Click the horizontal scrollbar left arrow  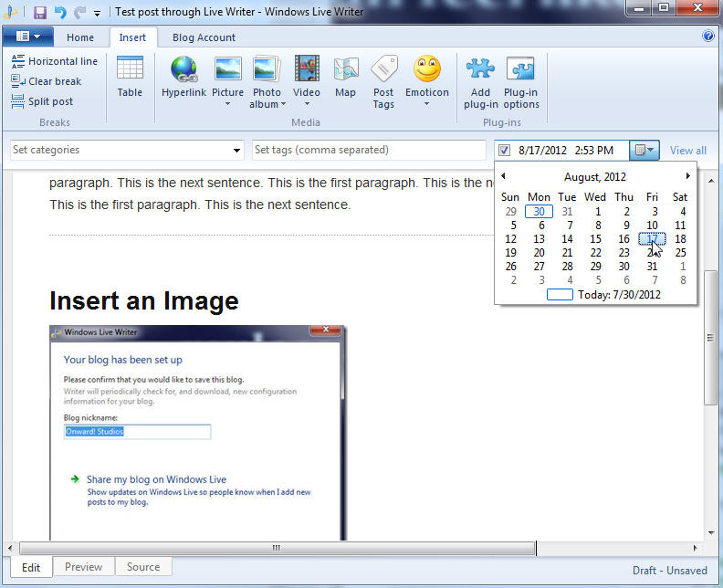(10, 548)
